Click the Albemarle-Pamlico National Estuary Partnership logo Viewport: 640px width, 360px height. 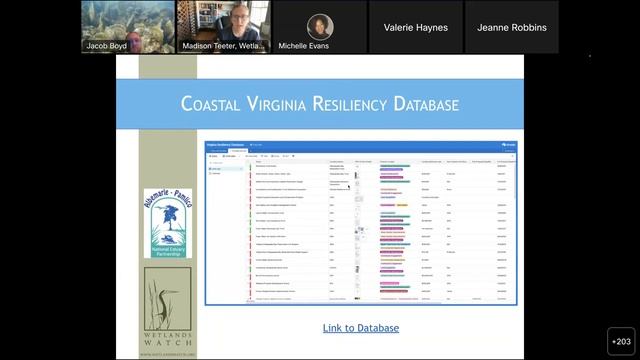pos(168,223)
